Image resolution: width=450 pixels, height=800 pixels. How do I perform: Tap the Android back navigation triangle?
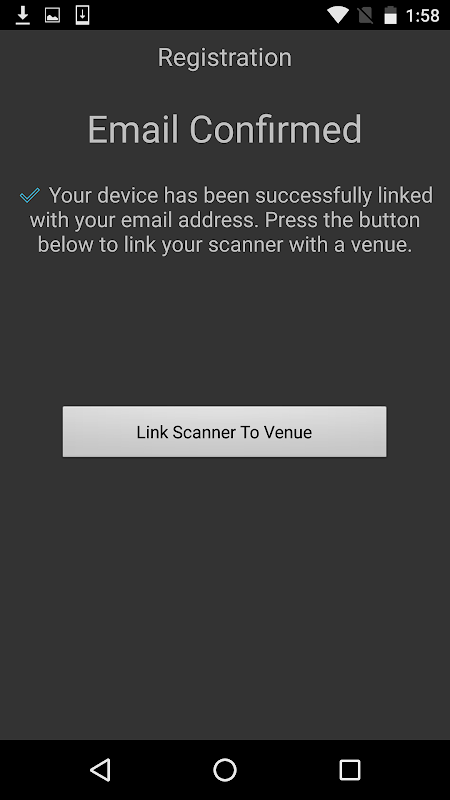point(100,769)
